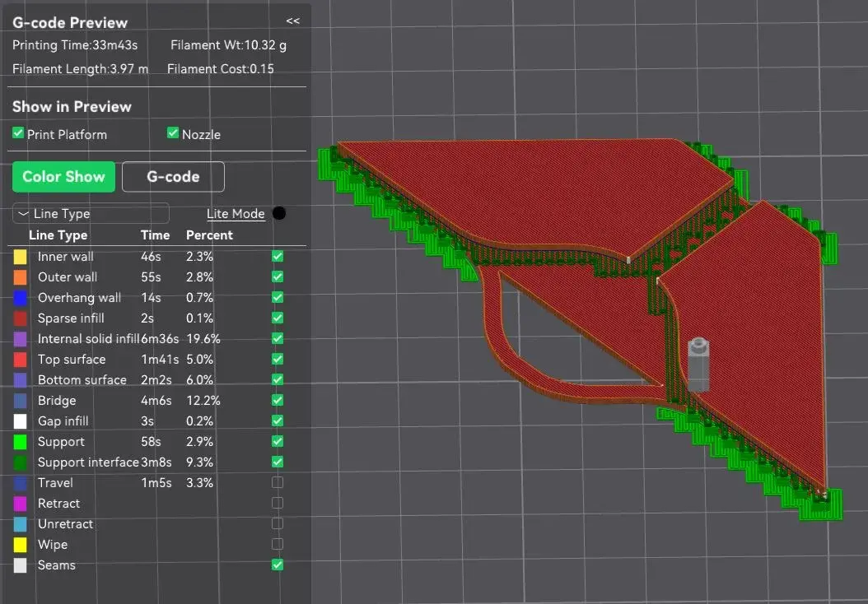This screenshot has height=604, width=868.
Task: Click the magenta Retract color swatch
Action: pos(20,504)
